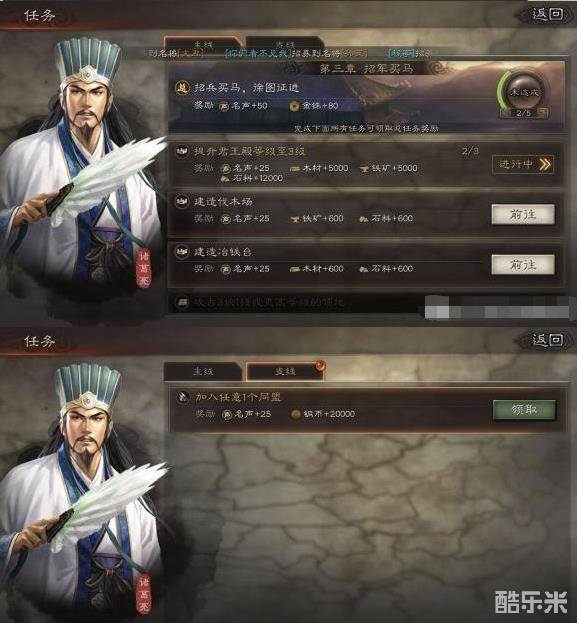Viewport: 577px width, 623px height.
Task: Expand the 进行中 double-chevron arrow
Action: (545, 164)
